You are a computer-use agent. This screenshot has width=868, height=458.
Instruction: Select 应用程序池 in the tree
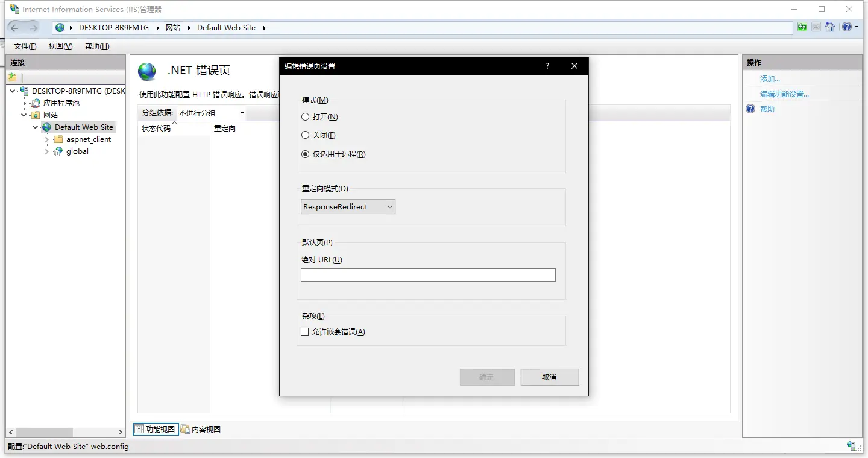(61, 103)
